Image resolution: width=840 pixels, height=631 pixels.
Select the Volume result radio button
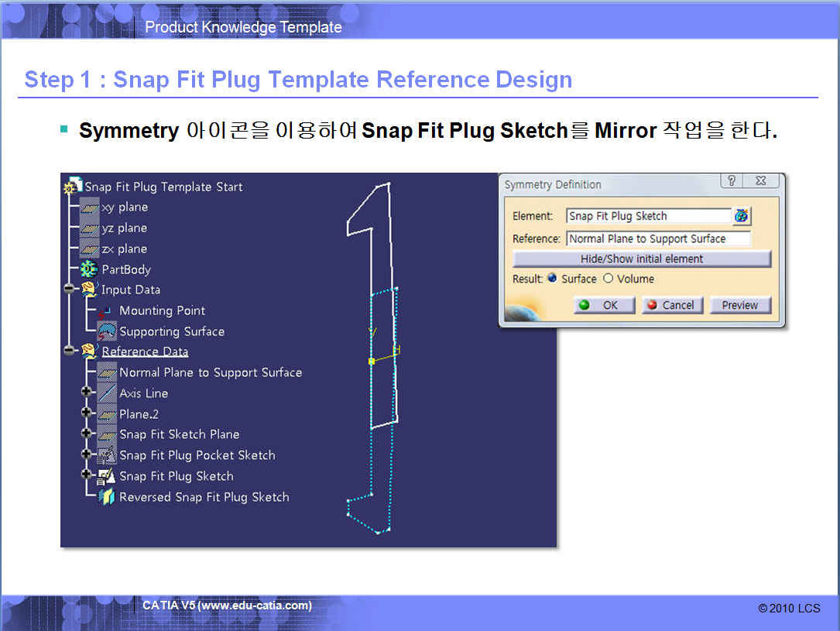608,279
